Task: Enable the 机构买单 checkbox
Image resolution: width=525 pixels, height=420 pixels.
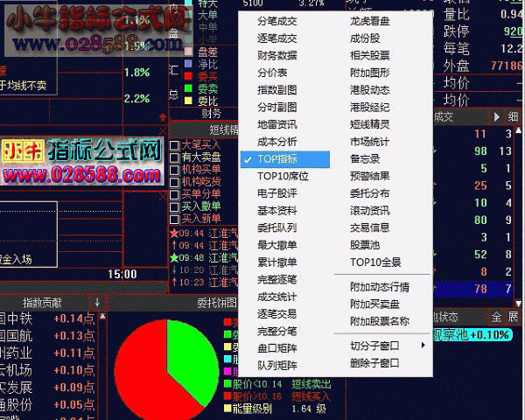Action: pyautogui.click(x=174, y=170)
